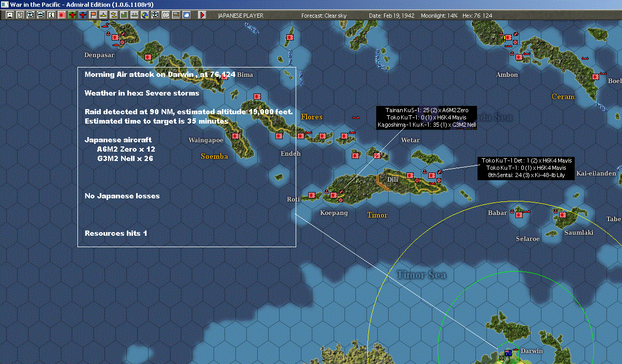Select the Australian flag base at Darwin

[x=508, y=353]
